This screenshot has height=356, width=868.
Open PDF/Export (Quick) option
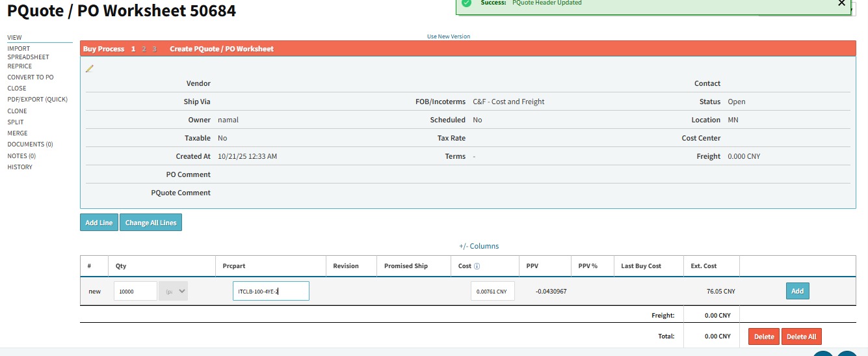37,100
